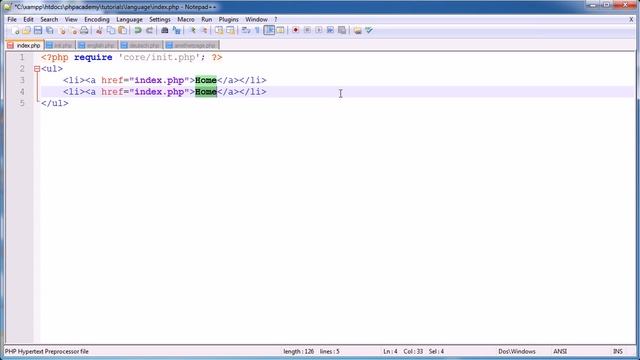Viewport: 640px width, 360px height.
Task: Click the spell-check toolbar icon
Action: pos(369,31)
